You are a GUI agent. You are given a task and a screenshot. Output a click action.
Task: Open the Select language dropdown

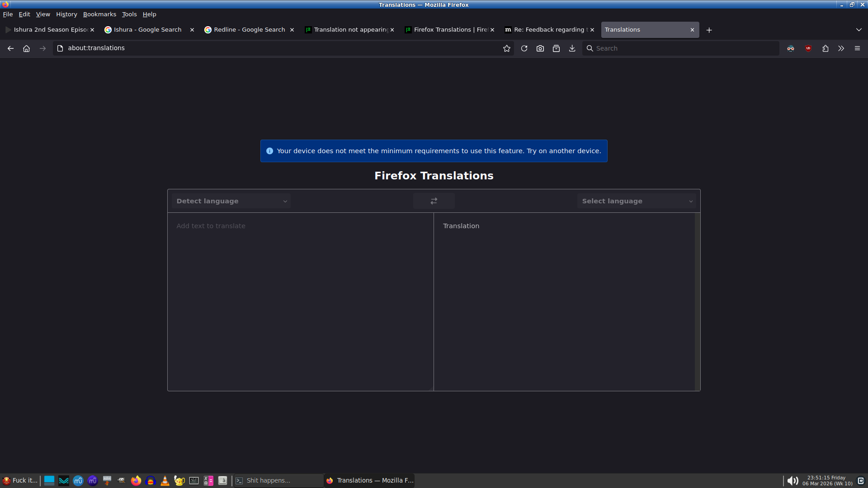pyautogui.click(x=637, y=201)
